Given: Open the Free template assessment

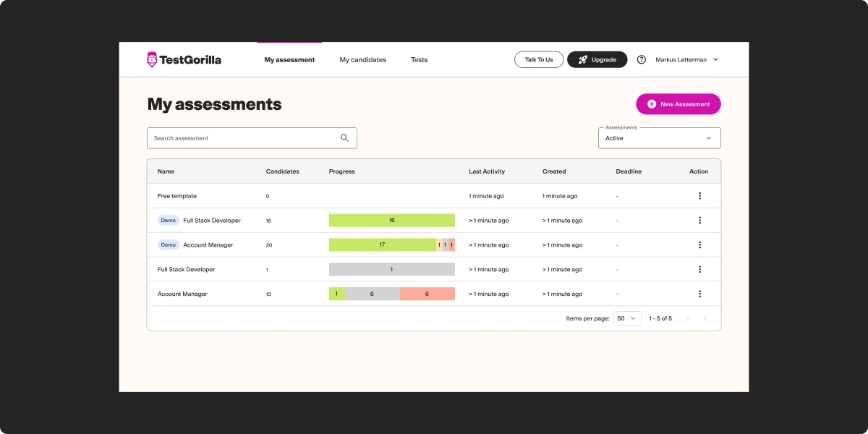Looking at the screenshot, I should 177,196.
